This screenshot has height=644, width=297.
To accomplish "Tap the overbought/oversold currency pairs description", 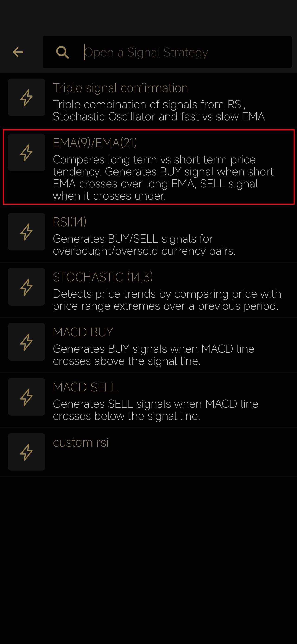I will click(144, 245).
